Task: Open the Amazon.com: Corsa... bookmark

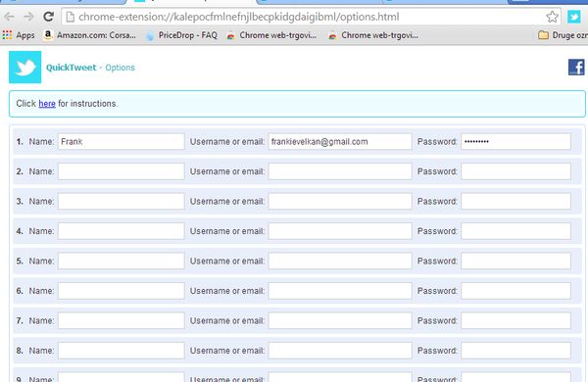Action: 90,35
